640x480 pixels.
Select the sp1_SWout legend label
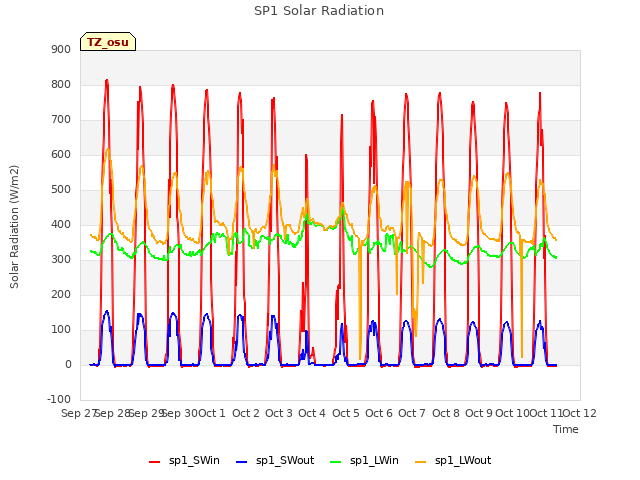click(285, 461)
